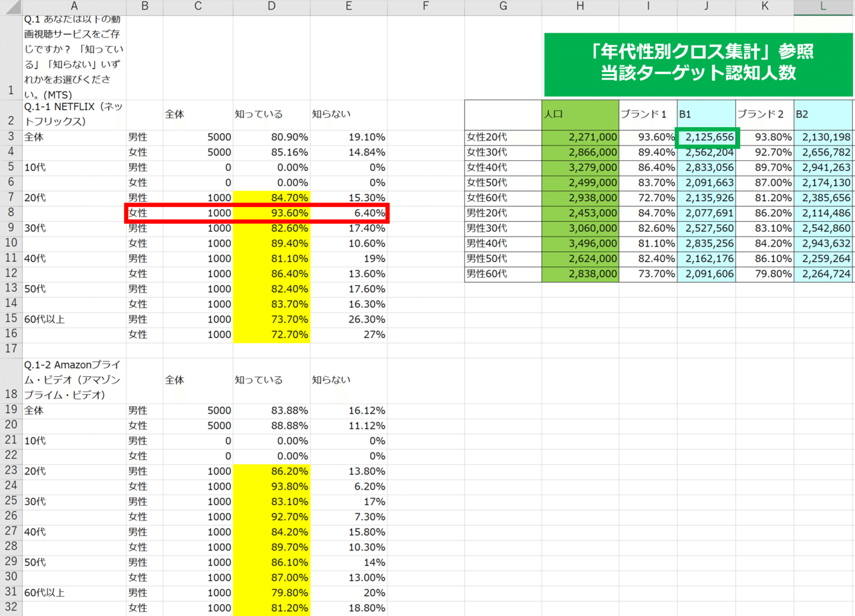Select the 19.10% cell
This screenshot has width=855, height=616.
pyautogui.click(x=349, y=138)
